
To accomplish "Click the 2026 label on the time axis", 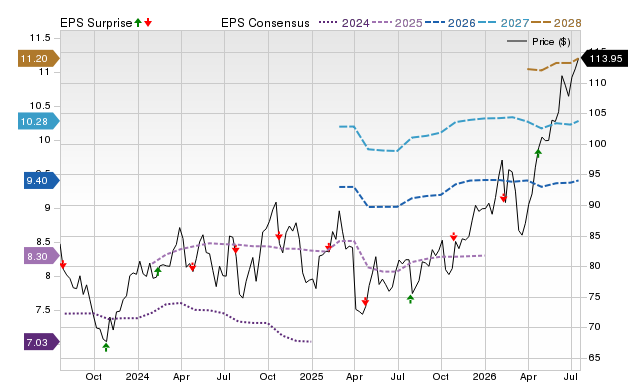I will pyautogui.click(x=484, y=376).
